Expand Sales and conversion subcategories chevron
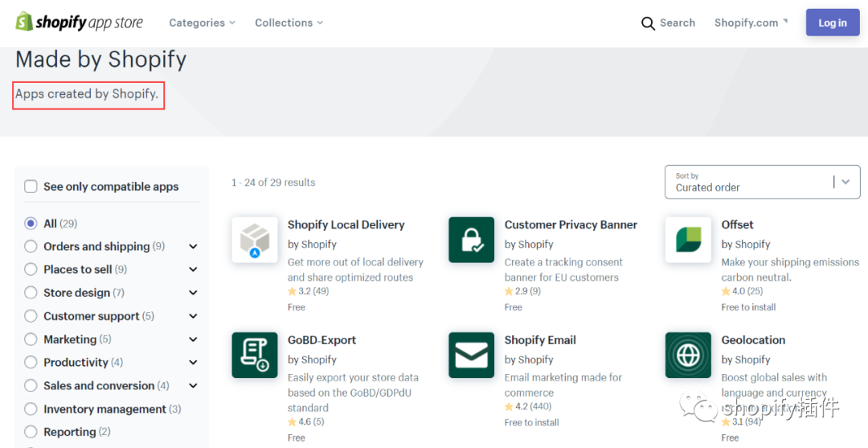The image size is (868, 448). coord(193,385)
